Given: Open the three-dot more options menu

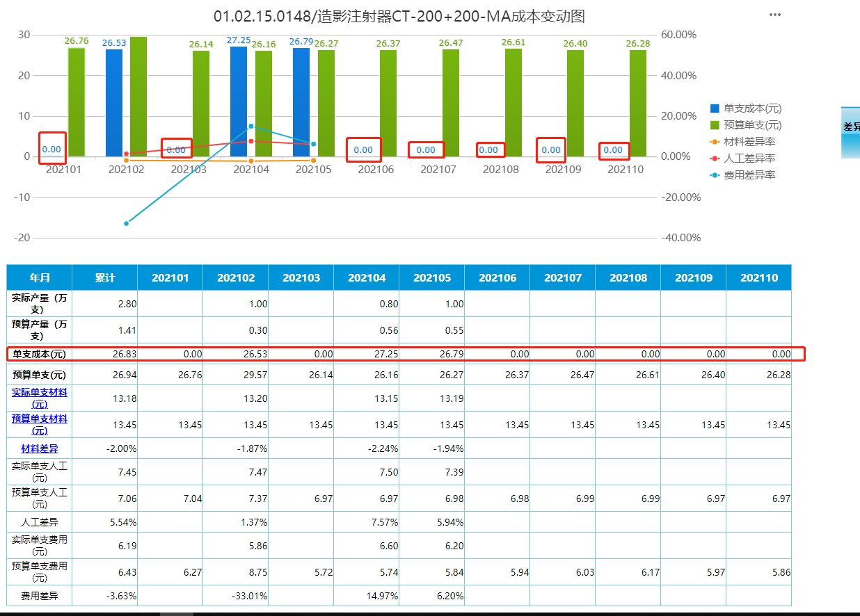Looking at the screenshot, I should click(774, 15).
